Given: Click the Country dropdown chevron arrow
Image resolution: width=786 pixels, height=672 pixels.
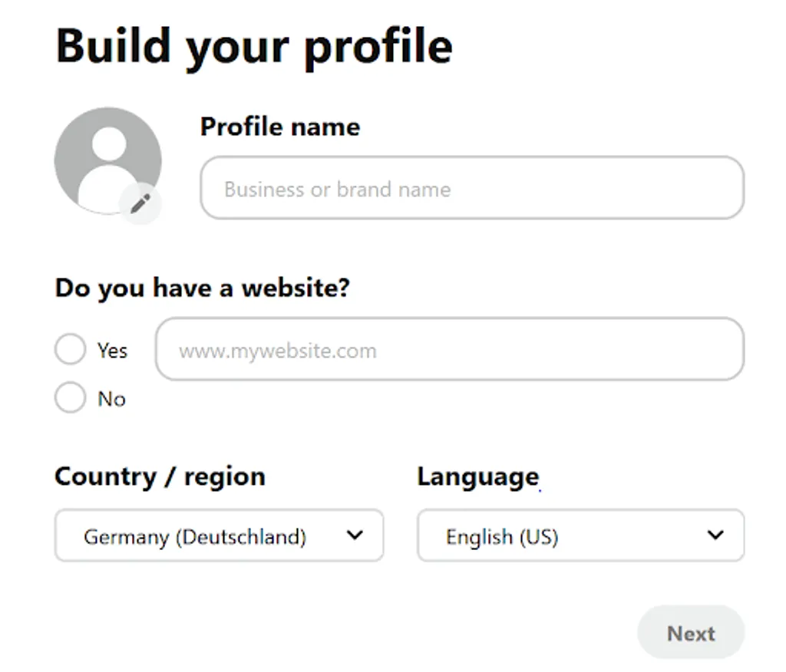Looking at the screenshot, I should click(x=355, y=535).
